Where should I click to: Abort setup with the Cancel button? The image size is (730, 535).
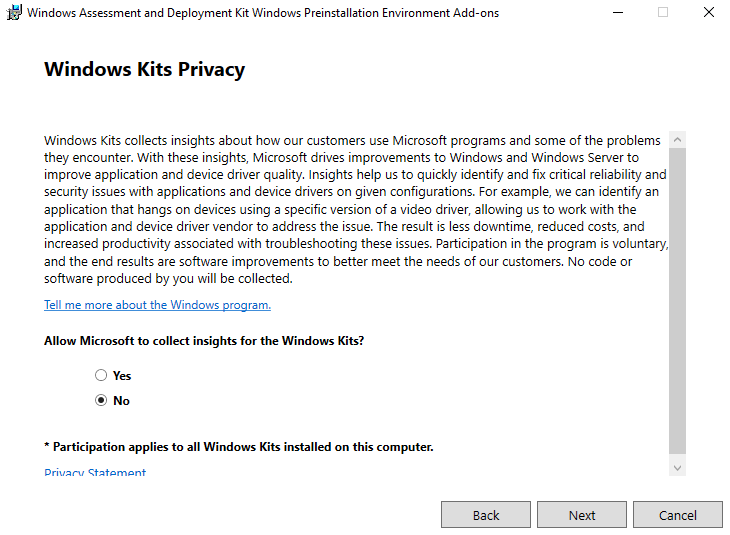678,515
